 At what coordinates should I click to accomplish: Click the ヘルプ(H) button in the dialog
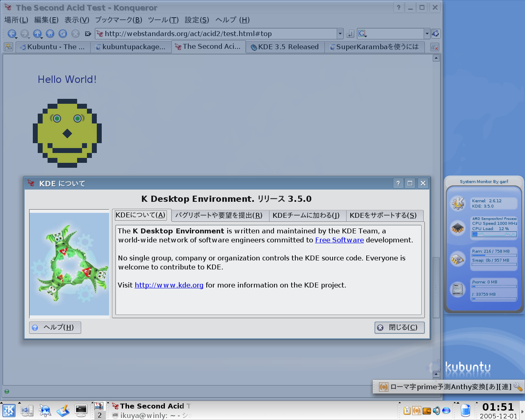(55, 327)
